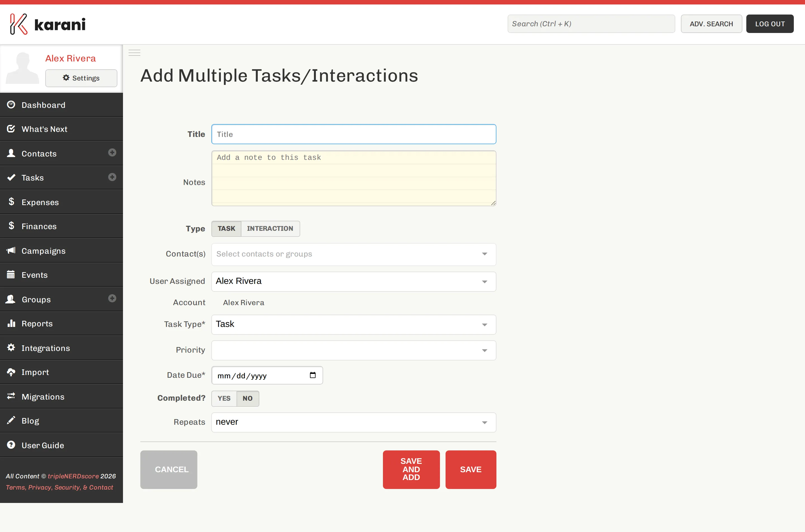Image resolution: width=805 pixels, height=532 pixels.
Task: Click the Karani logo
Action: pyautogui.click(x=48, y=24)
